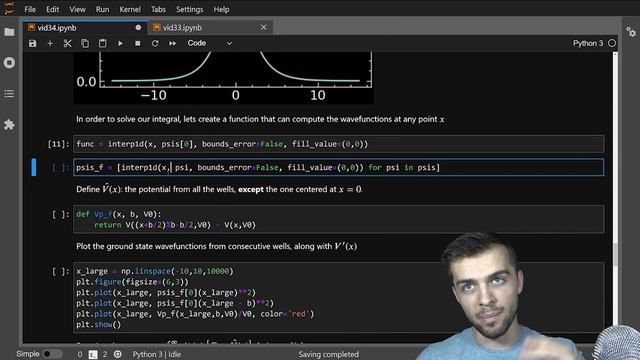The image size is (640, 360).
Task: Switch kernel via Python 3 label
Action: (x=588, y=43)
